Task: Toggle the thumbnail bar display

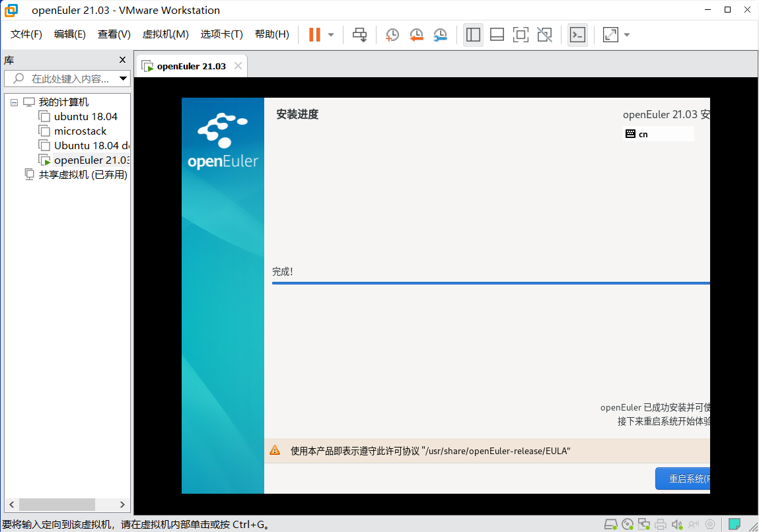Action: (497, 34)
